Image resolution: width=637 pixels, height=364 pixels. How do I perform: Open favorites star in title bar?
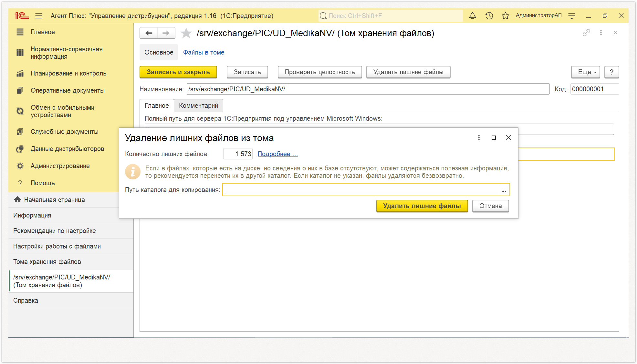tap(506, 15)
